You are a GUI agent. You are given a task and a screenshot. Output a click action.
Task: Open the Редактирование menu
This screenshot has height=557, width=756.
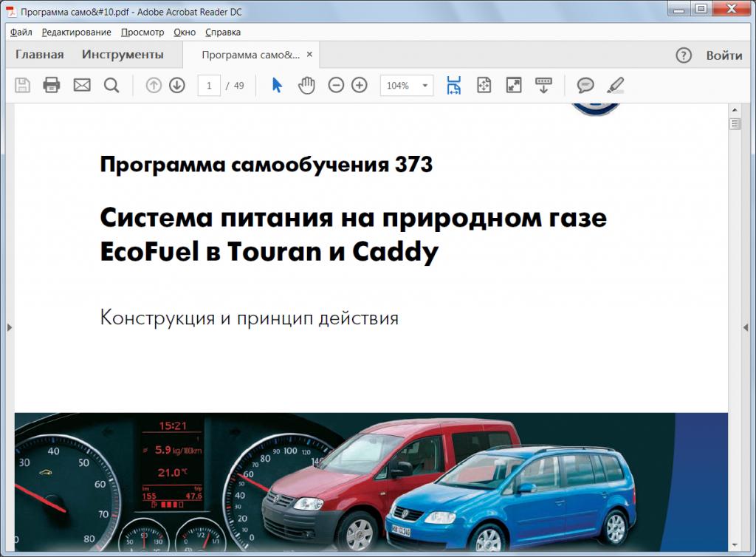point(76,33)
